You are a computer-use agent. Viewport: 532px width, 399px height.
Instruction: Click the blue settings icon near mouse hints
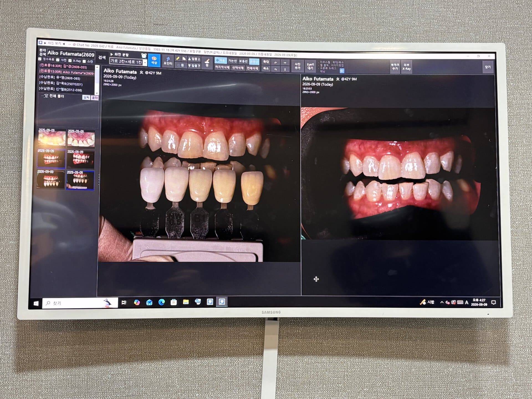pyautogui.click(x=342, y=71)
